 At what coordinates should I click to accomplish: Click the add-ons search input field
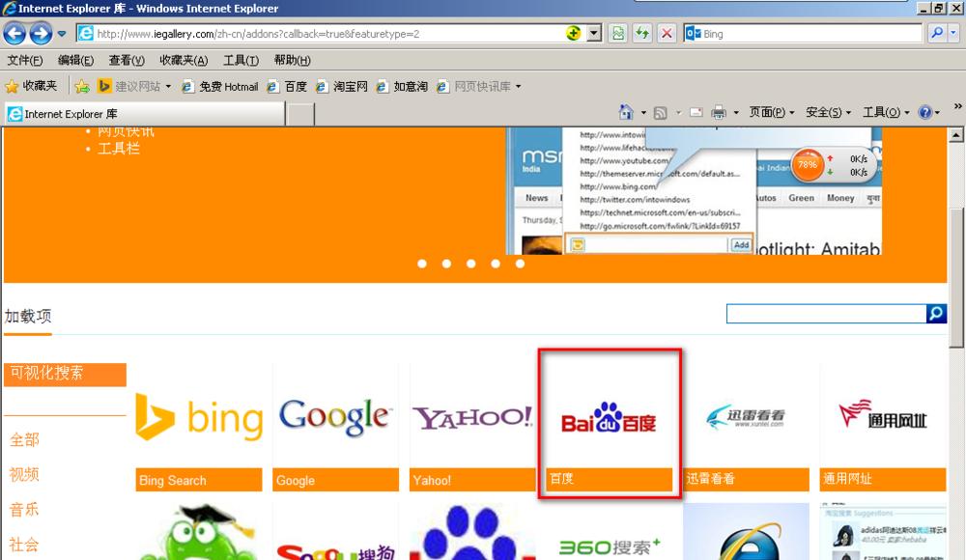[826, 314]
